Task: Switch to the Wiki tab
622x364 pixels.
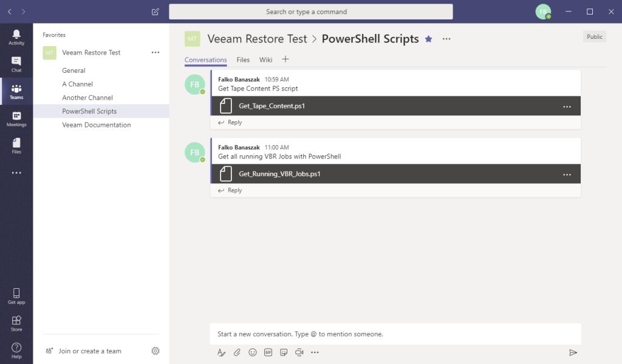Action: [266, 60]
